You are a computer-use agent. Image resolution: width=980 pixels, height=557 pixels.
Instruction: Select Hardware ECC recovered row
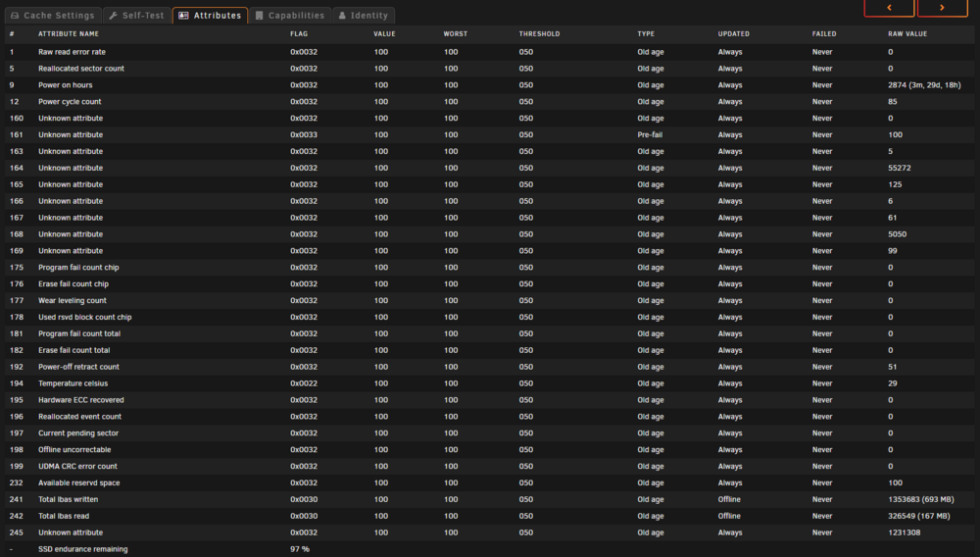pos(490,399)
